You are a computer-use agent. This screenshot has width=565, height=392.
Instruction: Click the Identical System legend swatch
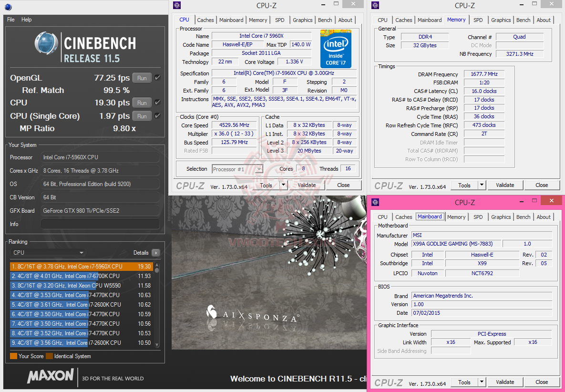[50, 356]
